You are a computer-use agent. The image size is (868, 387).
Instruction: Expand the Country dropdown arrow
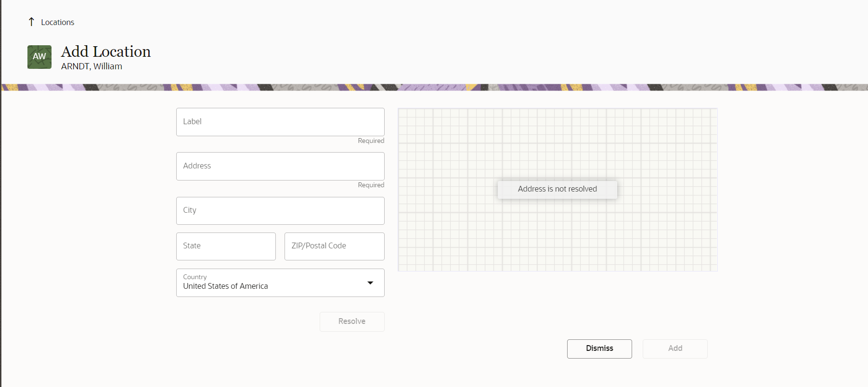coord(370,283)
